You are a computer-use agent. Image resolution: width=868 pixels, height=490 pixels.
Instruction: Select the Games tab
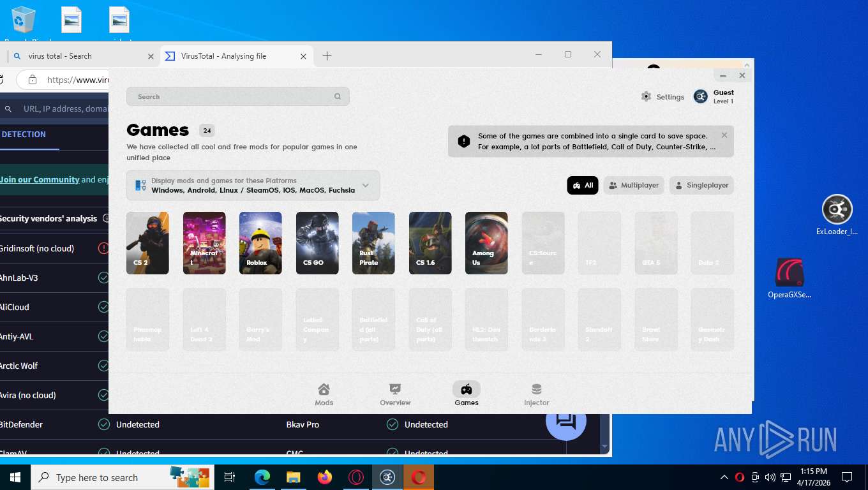click(467, 394)
